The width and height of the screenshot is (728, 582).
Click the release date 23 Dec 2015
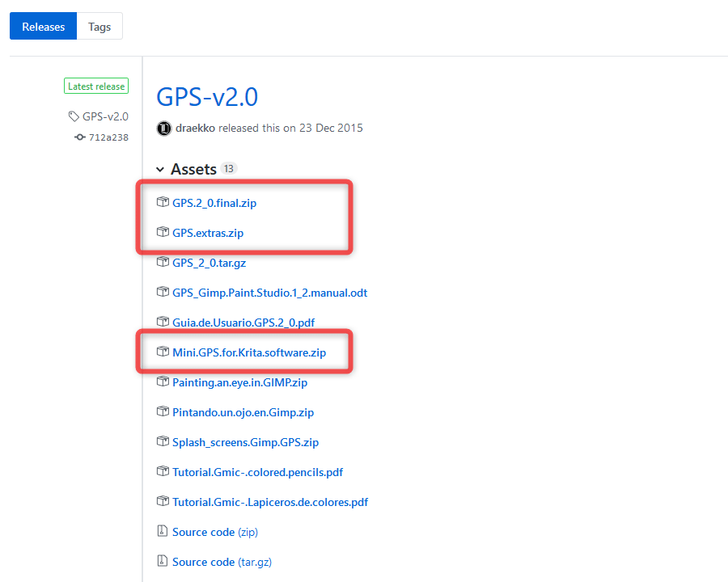[x=331, y=128]
